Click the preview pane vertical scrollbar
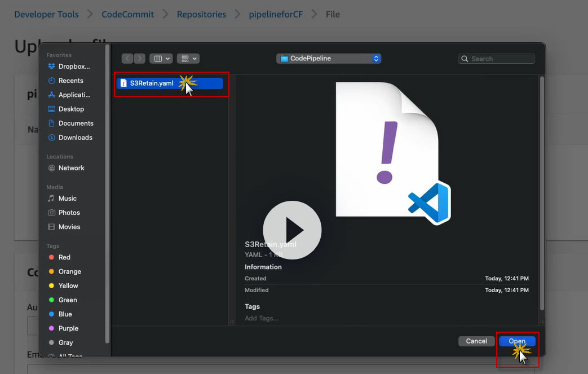Screen dimensions: 588x374 coord(542,193)
